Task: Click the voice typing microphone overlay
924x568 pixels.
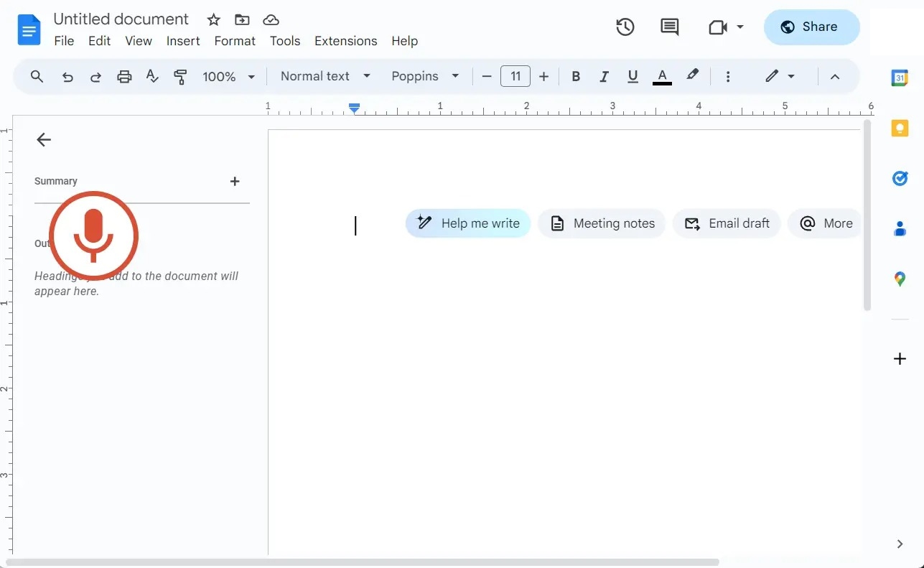Action: pos(93,236)
